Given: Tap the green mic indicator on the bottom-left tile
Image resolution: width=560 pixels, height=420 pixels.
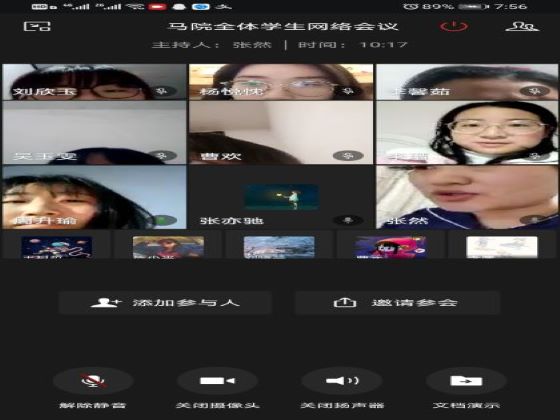Looking at the screenshot, I should [x=164, y=220].
